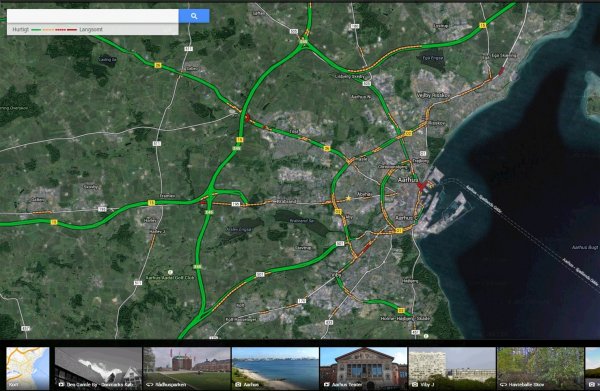This screenshot has width=600, height=391.
Task: Click the Hurtigt label in traffic legend
Action: (21, 29)
